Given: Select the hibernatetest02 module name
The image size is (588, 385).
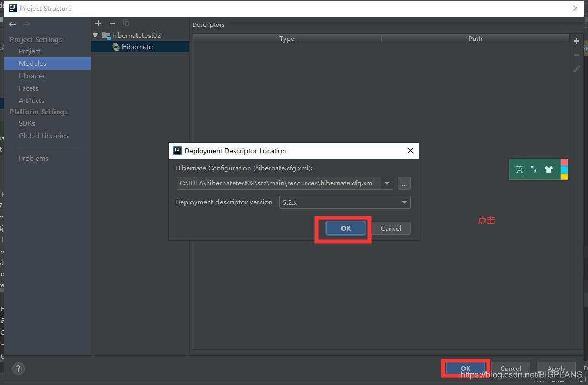Looking at the screenshot, I should point(136,36).
